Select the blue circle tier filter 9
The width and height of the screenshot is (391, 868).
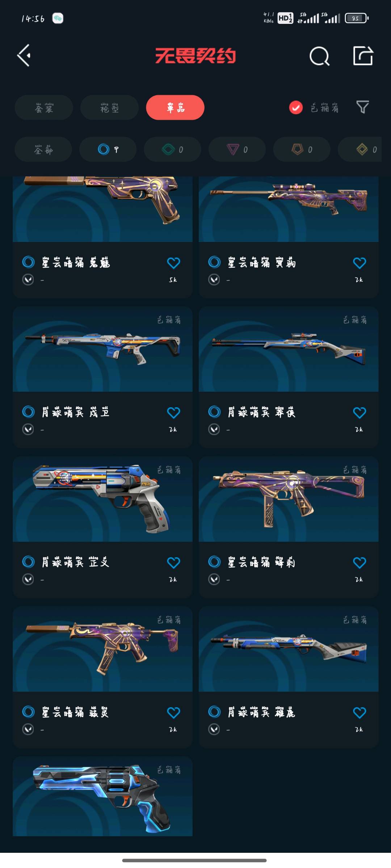[x=108, y=149]
